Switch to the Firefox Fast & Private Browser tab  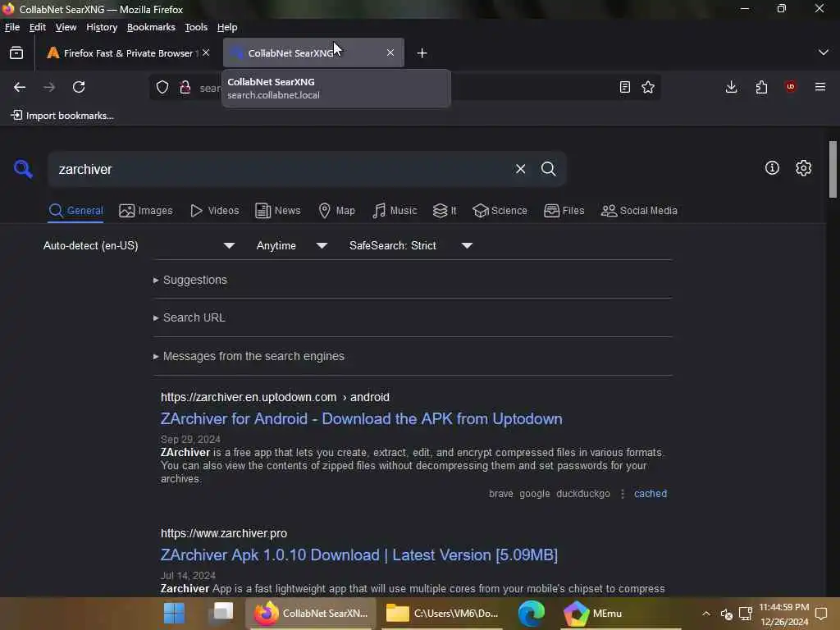click(127, 52)
